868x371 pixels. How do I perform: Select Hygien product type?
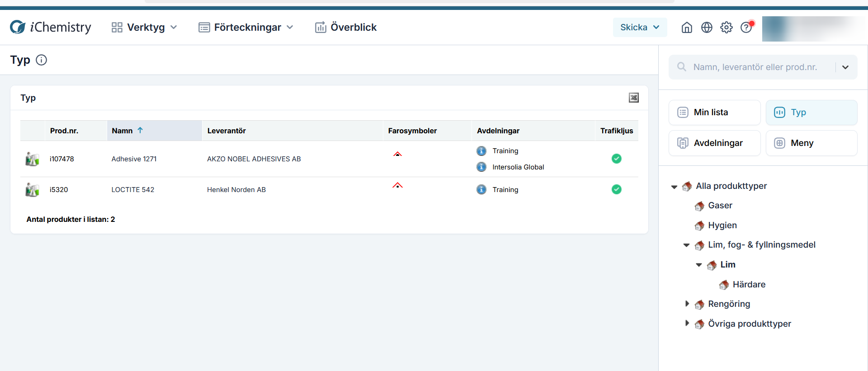coord(722,225)
